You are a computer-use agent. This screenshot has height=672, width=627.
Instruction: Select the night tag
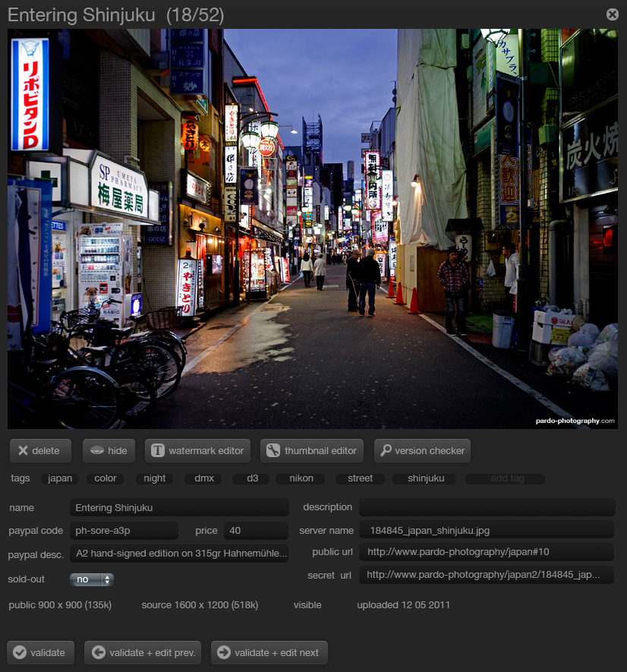(x=155, y=478)
